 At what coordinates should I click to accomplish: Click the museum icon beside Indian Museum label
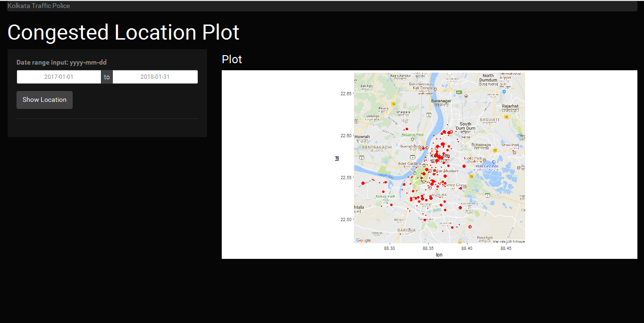click(x=431, y=171)
